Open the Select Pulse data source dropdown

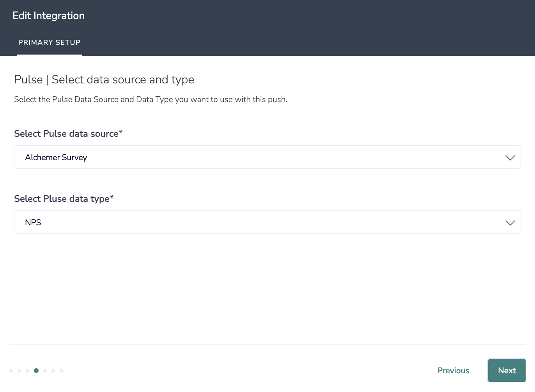coord(267,157)
